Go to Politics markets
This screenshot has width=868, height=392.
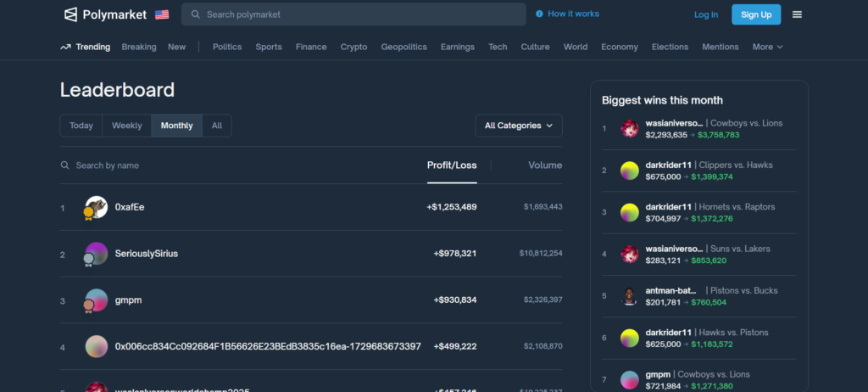coord(227,48)
